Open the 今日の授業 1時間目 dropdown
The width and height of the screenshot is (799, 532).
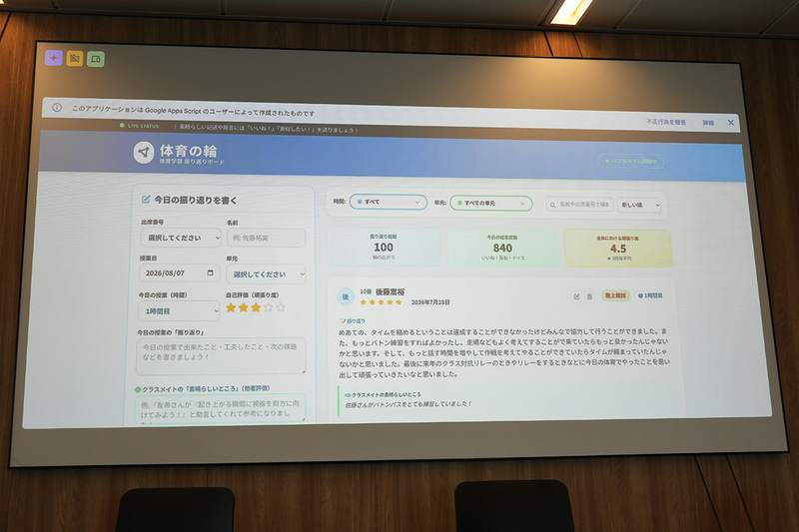(x=179, y=310)
